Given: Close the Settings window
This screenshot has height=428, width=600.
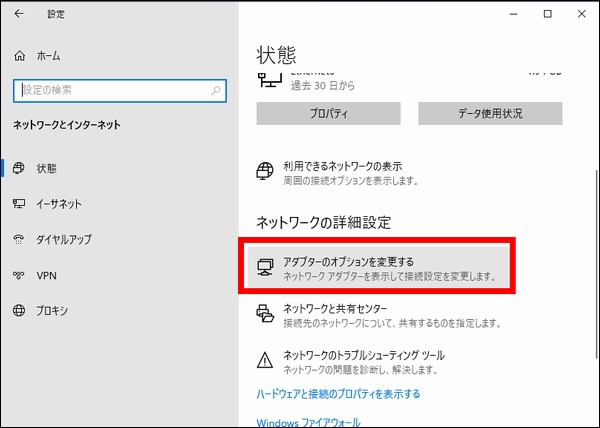Looking at the screenshot, I should 582,14.
